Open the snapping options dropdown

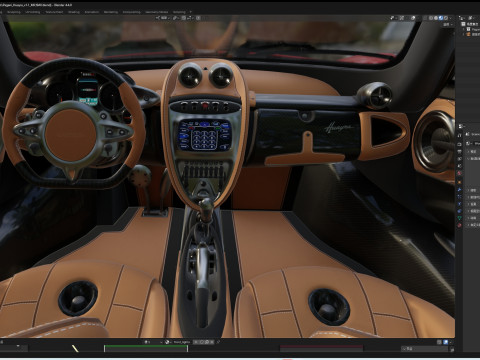coord(190,18)
